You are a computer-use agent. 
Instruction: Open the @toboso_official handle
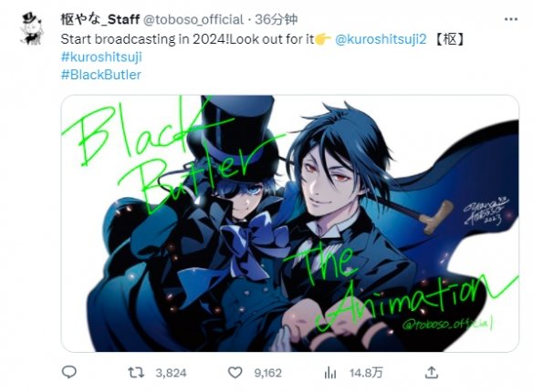click(193, 20)
